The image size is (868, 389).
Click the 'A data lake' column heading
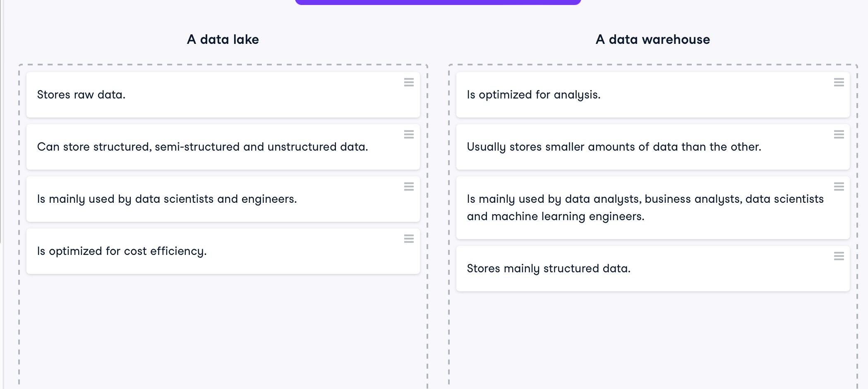coord(223,39)
